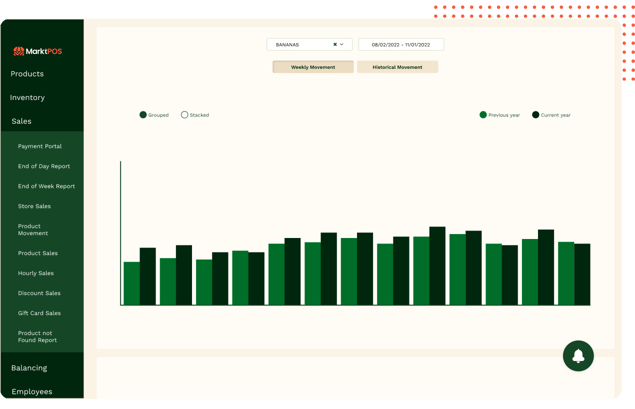Go to Store Sales
635x409 pixels.
[34, 206]
